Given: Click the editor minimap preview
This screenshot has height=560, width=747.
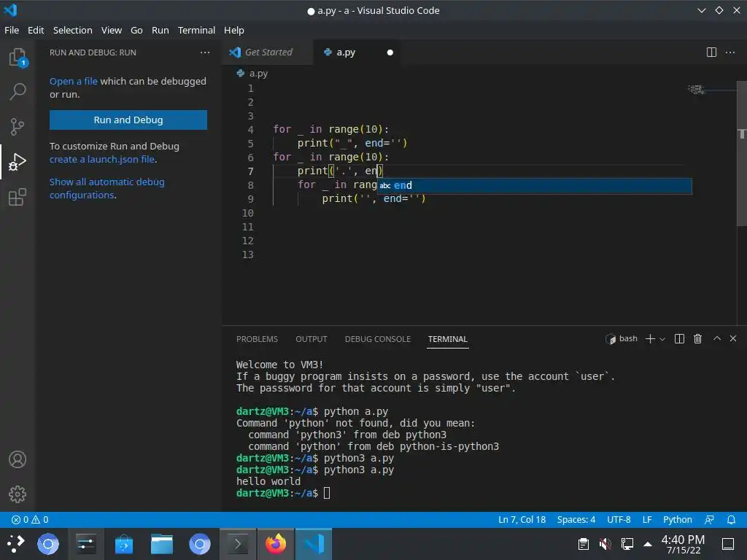Looking at the screenshot, I should pyautogui.click(x=697, y=89).
